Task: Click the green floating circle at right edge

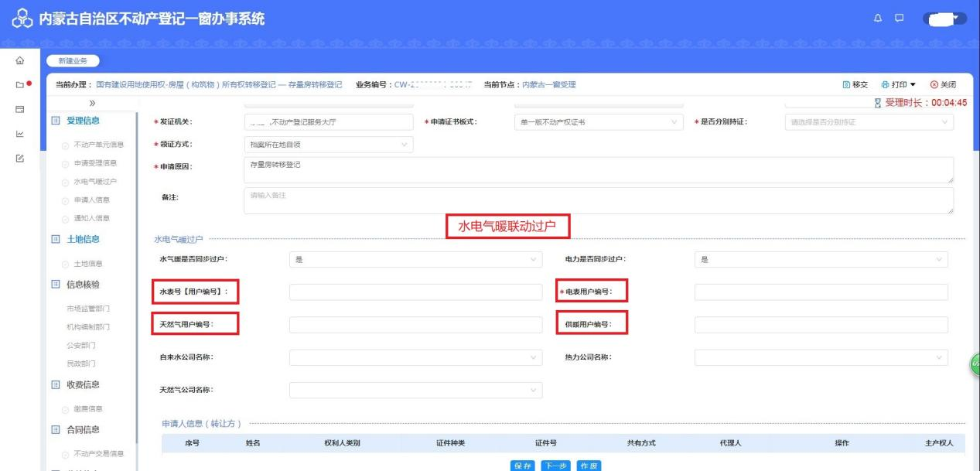Action: [975, 364]
